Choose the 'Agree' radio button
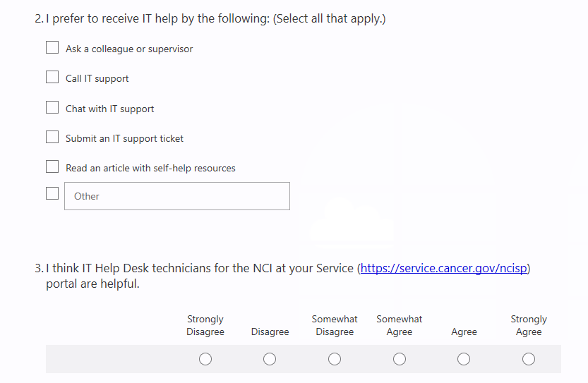The image size is (588, 383). 464,359
